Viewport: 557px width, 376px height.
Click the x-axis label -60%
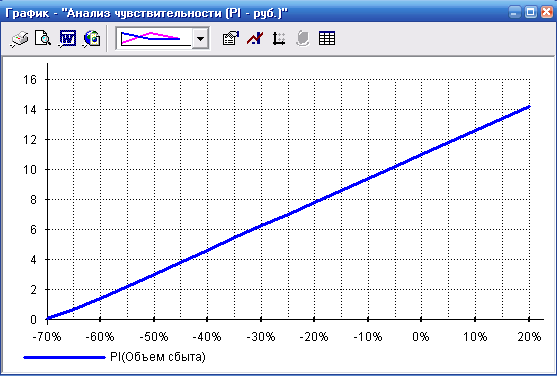point(100,337)
